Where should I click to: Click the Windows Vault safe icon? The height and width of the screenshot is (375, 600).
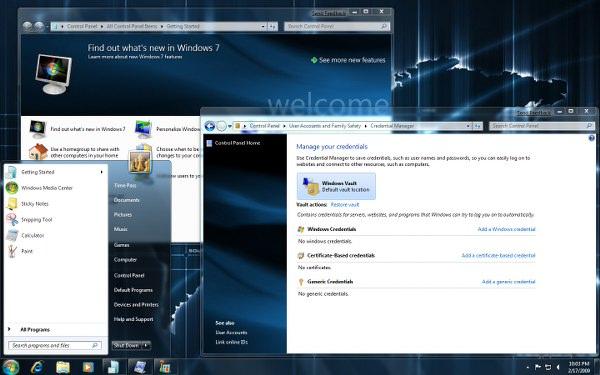(x=311, y=186)
